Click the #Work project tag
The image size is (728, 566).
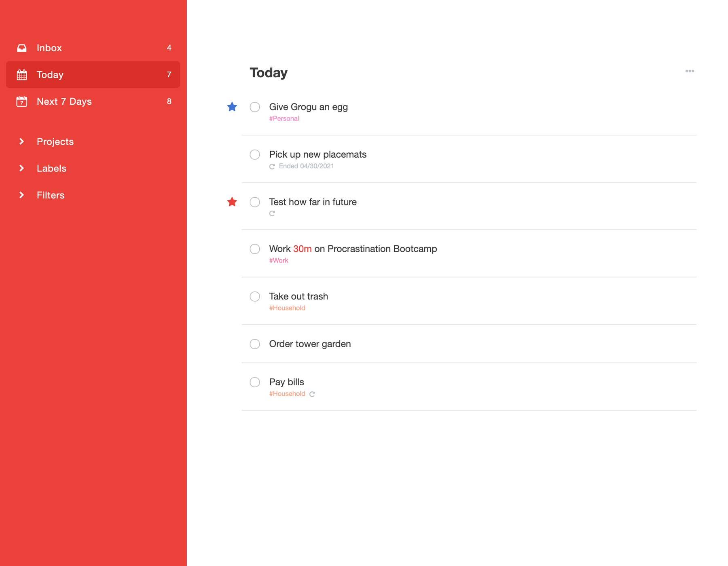coord(279,260)
